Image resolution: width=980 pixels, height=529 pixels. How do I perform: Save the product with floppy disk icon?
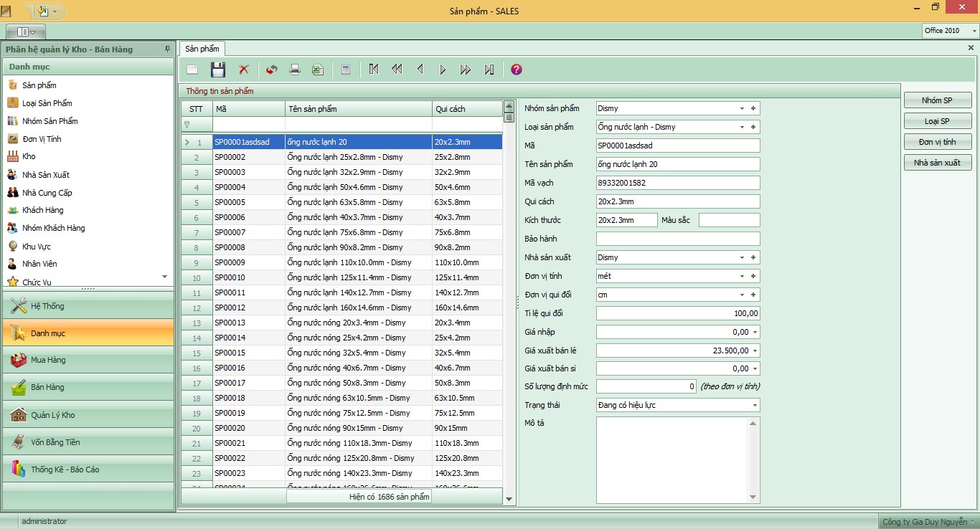click(218, 70)
